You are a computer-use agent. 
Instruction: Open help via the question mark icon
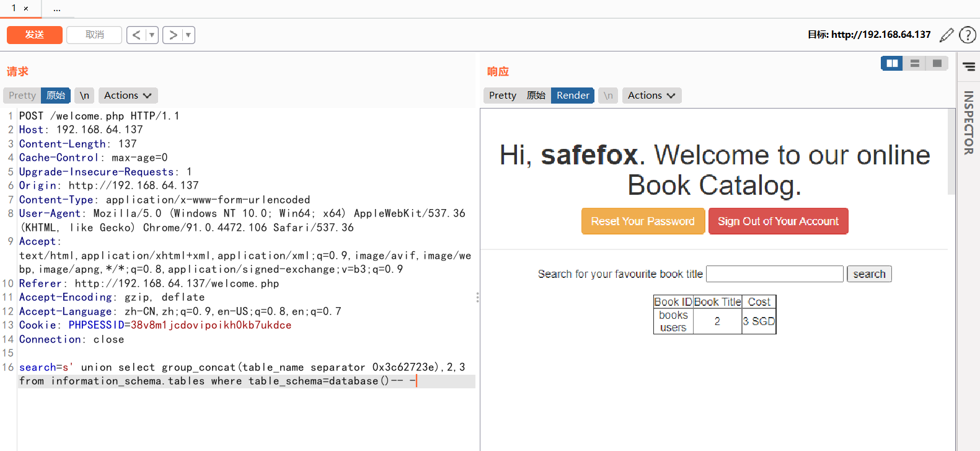pyautogui.click(x=967, y=35)
